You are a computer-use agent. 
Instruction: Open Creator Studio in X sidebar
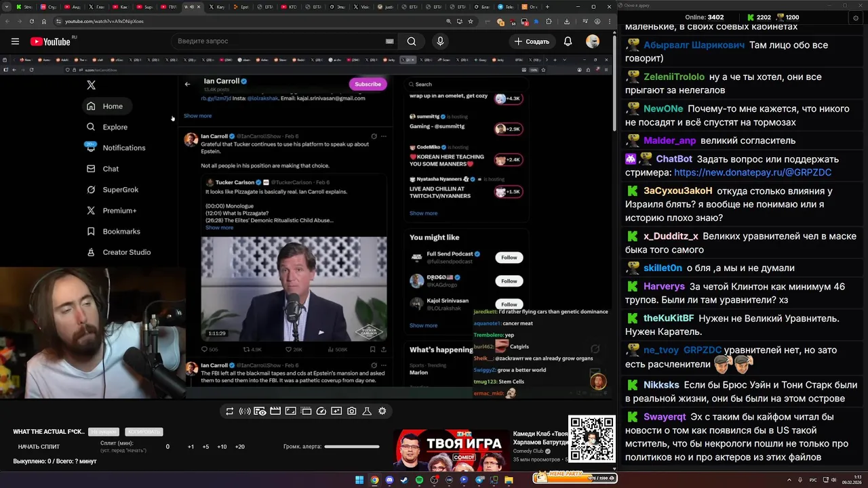[x=118, y=252]
